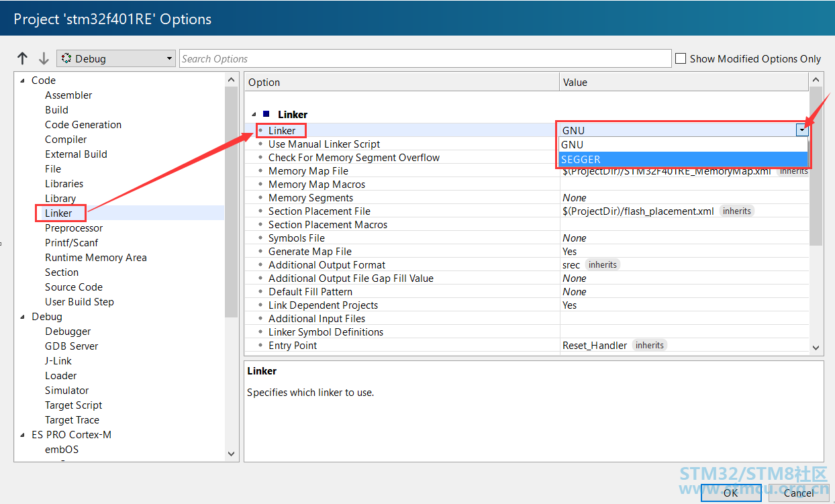Screen dimensions: 835x504
Task: Click the down arrow navigation icon
Action: click(44, 58)
